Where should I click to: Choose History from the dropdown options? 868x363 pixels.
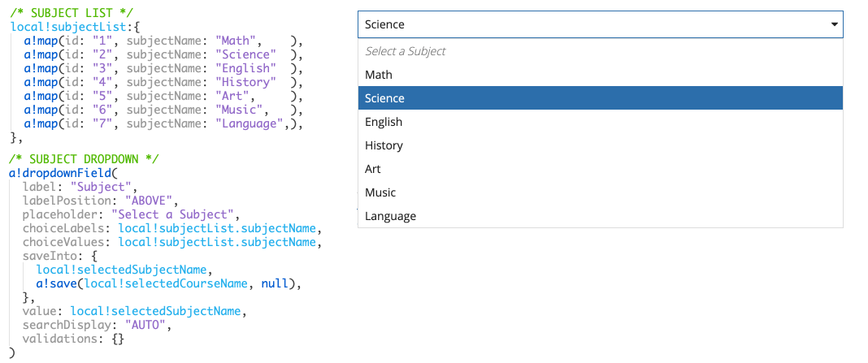tap(384, 145)
